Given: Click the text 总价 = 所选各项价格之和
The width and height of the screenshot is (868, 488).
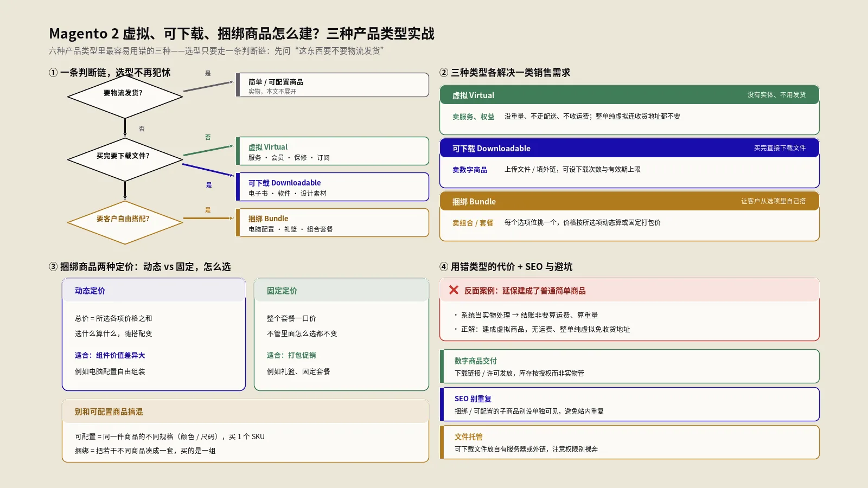Looking at the screenshot, I should [113, 318].
